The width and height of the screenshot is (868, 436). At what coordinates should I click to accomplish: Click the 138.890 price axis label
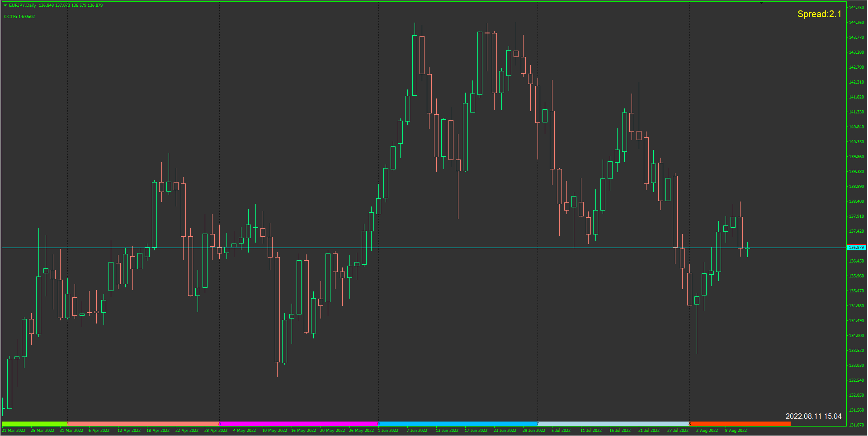[856, 187]
